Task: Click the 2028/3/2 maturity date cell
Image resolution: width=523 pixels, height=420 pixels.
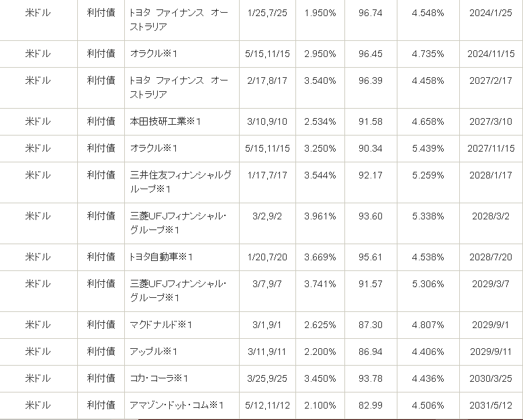Action: pyautogui.click(x=491, y=216)
